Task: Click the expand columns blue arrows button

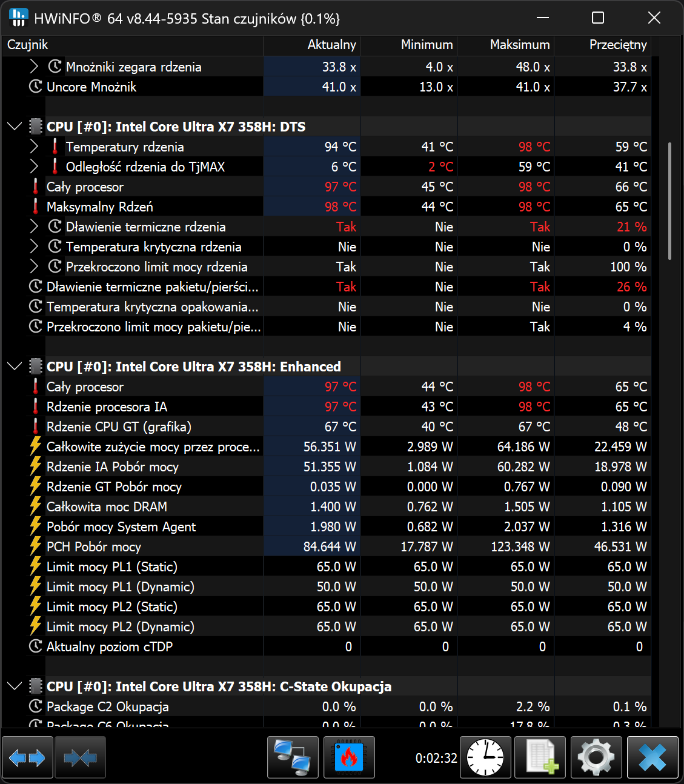Action: (28, 757)
